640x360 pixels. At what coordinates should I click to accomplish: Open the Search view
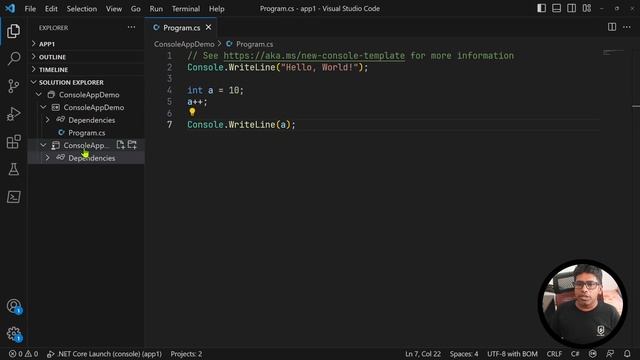point(13,58)
